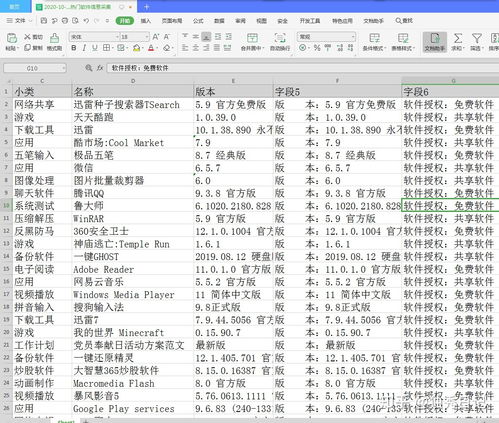The height and width of the screenshot is (423, 499).
Task: Open the 特色应用 (Featured Apps) tab
Action: coord(342,21)
